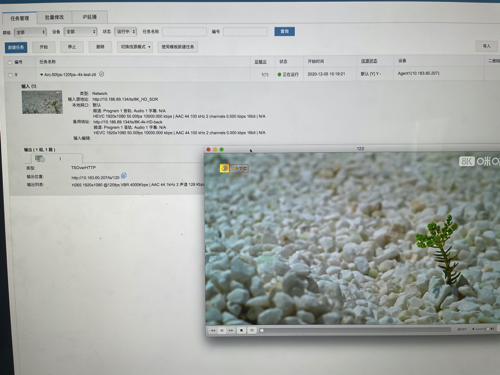
Task: Collapse the task row with the triangle
Action: click(x=41, y=75)
